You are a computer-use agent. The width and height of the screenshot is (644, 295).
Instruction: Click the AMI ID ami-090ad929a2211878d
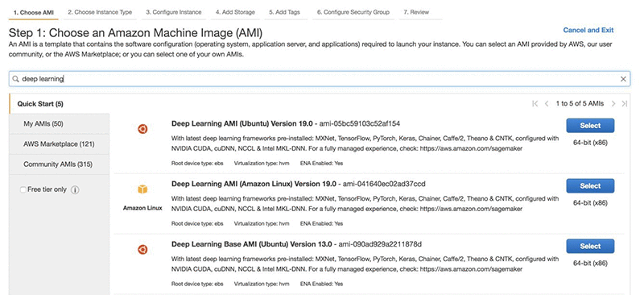[x=379, y=244]
